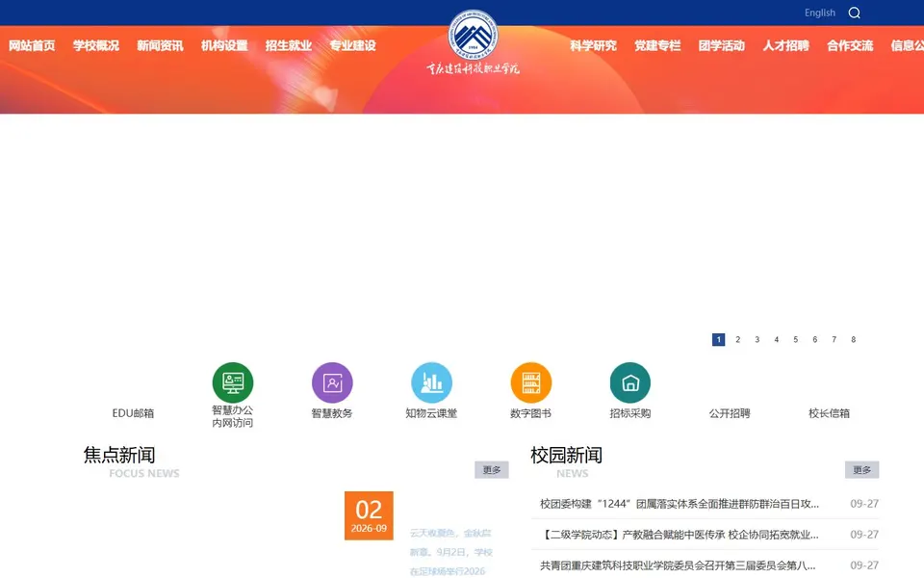Open the 数字图书 orange icon

coord(531,382)
